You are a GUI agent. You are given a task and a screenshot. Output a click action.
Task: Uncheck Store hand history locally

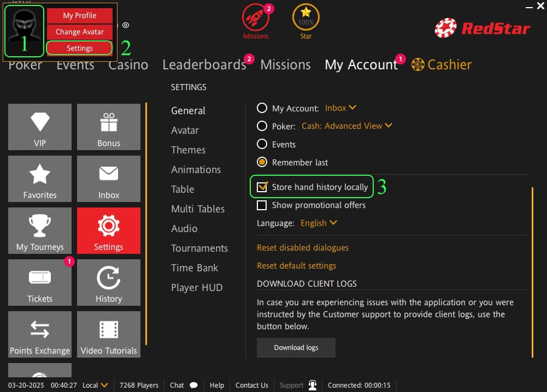tap(262, 187)
